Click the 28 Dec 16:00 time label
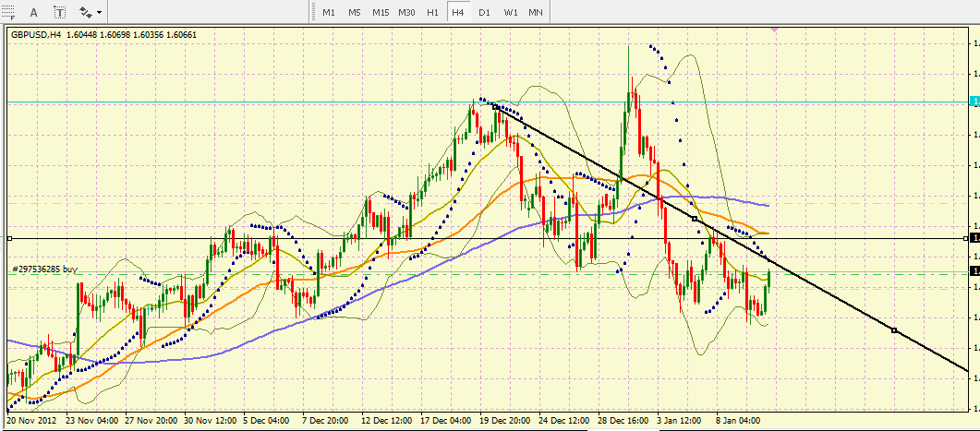980x431 pixels. 623,420
